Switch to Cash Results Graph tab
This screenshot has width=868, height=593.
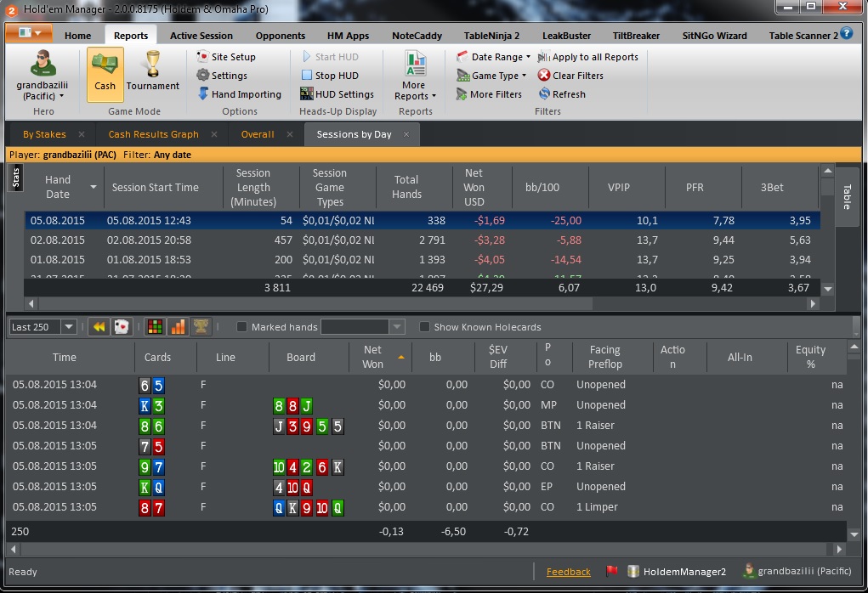point(153,134)
